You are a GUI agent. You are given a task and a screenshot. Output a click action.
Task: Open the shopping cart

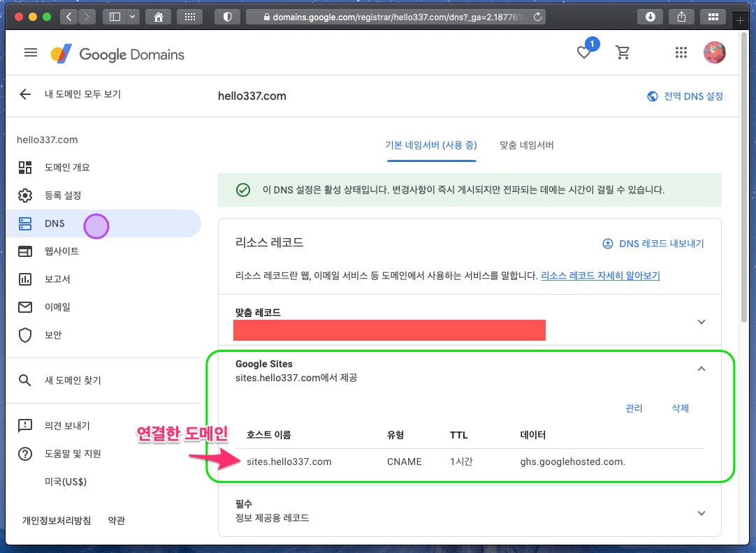point(623,52)
